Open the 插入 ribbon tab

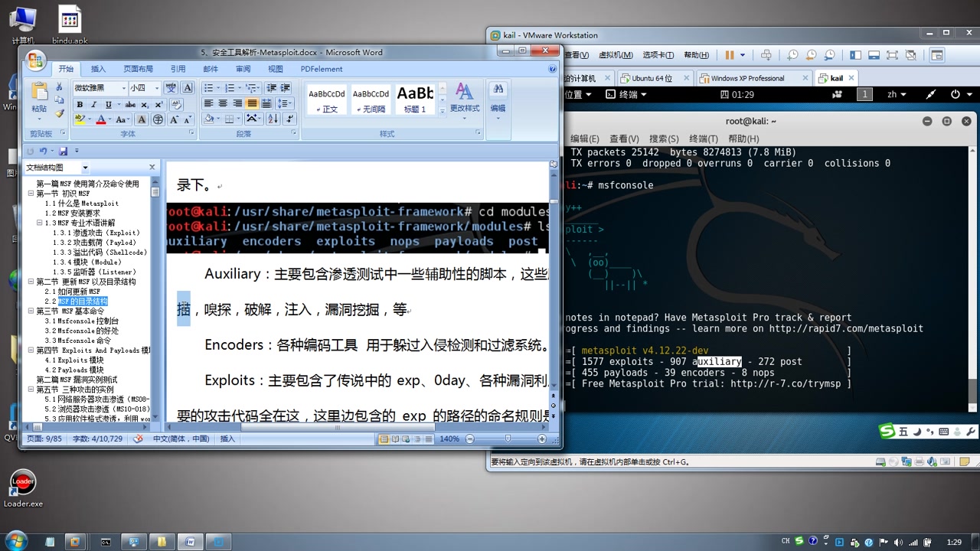point(99,69)
